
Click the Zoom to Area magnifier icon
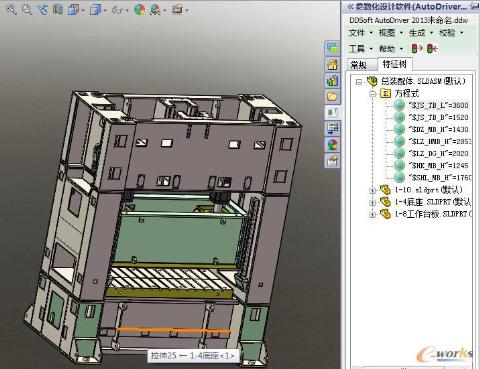[27, 9]
